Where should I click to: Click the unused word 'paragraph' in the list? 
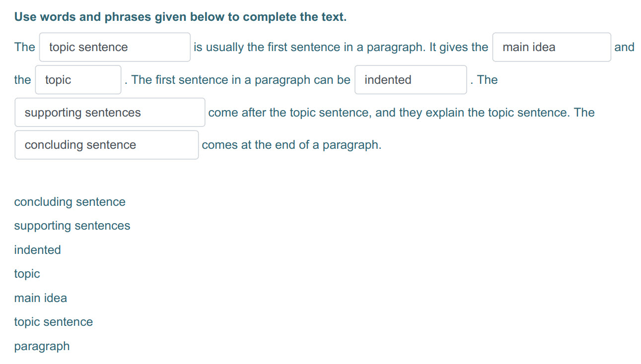pyautogui.click(x=42, y=346)
